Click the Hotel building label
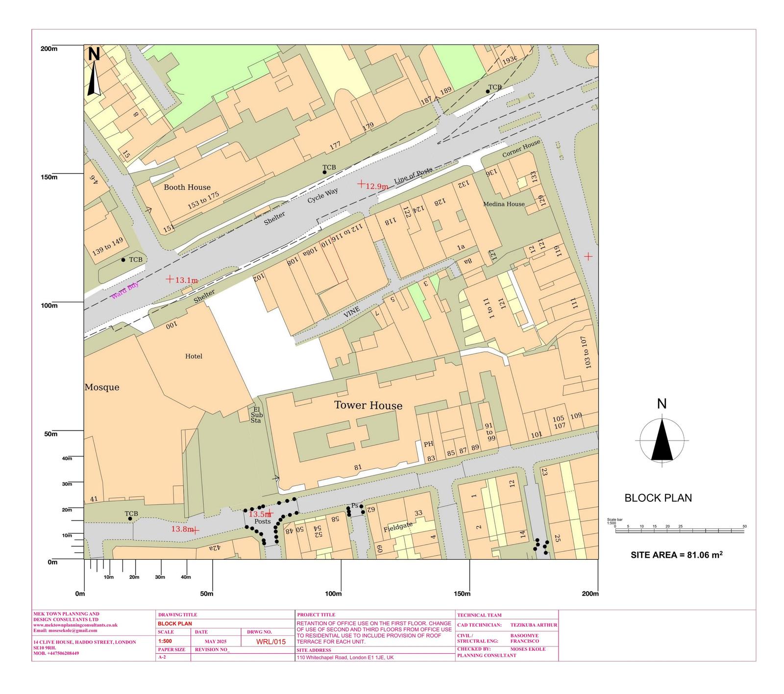The image size is (784, 694). coord(194,356)
